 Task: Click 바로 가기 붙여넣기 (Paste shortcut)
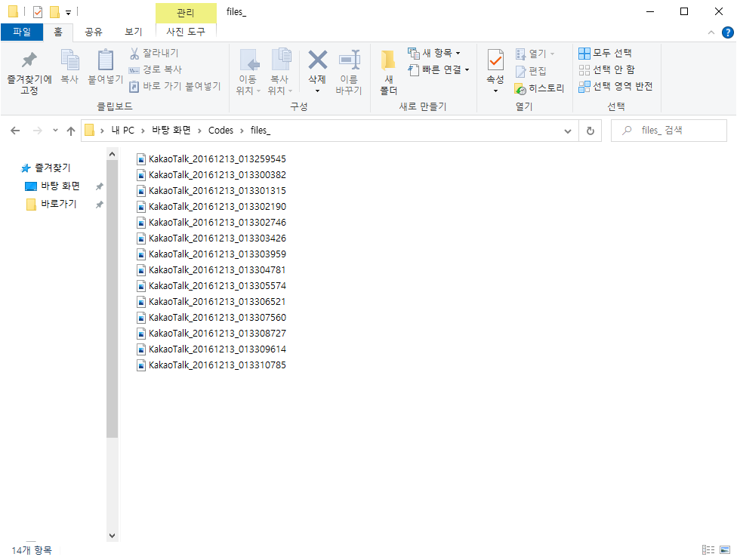coord(174,86)
